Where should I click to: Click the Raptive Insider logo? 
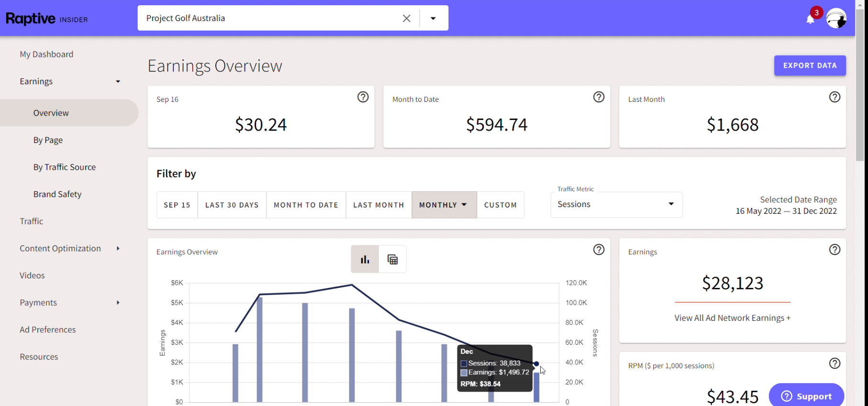pos(47,19)
